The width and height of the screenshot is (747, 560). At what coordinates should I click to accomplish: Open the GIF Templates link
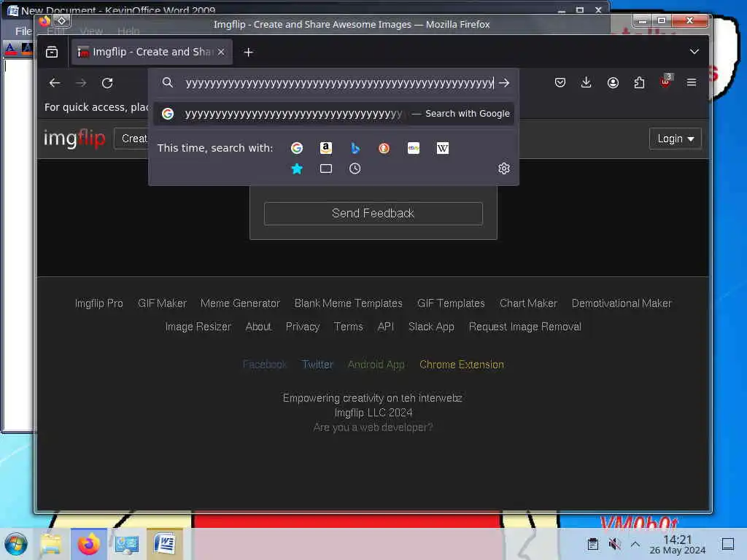click(451, 303)
